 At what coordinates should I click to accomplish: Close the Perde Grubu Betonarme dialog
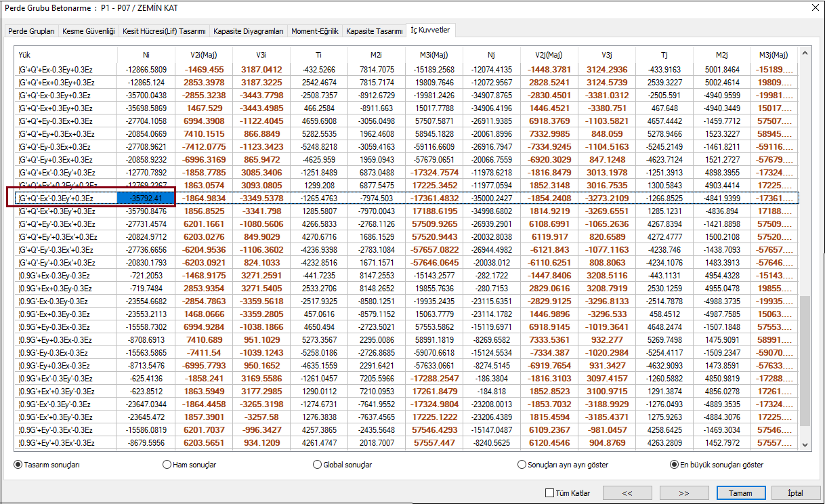tap(814, 7)
